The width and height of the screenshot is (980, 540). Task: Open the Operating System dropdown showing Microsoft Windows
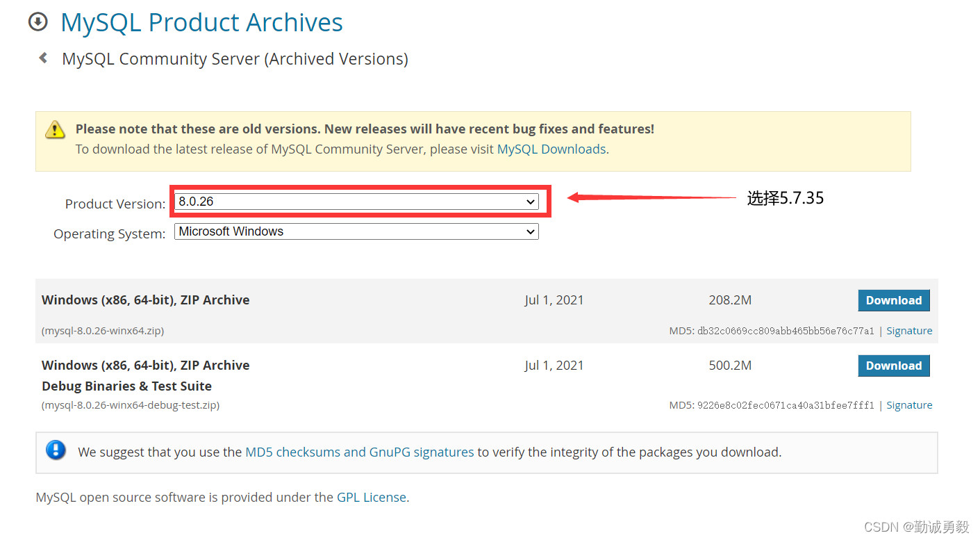(x=356, y=231)
